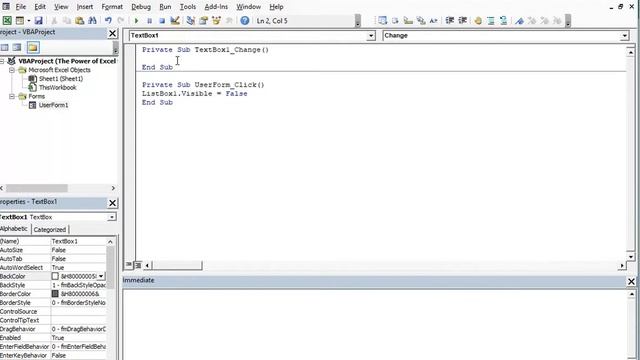Select ThisWorkbook in the project tree
Viewport: 640px width, 360px height.
coord(58,87)
